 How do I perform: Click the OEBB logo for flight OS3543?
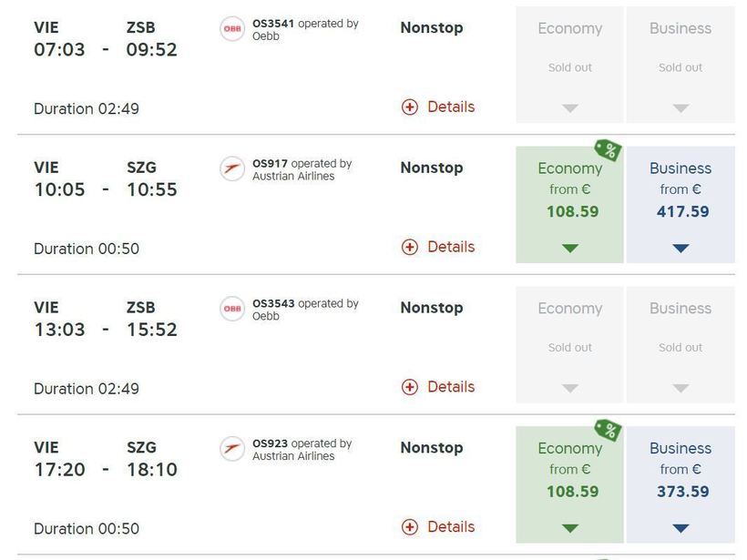click(x=232, y=310)
